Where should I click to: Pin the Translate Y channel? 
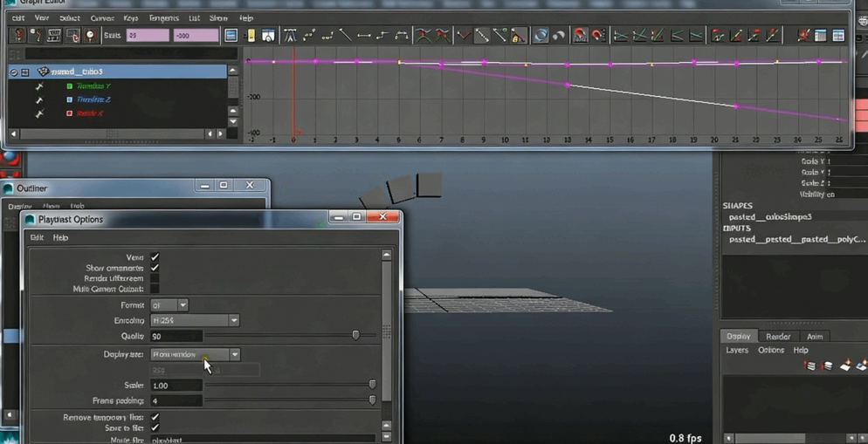point(39,86)
